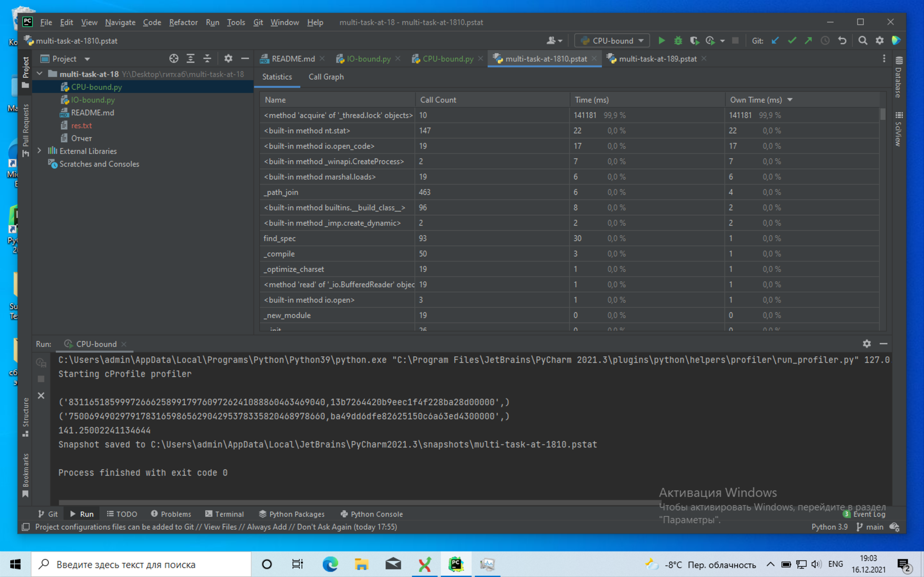The image size is (924, 577).
Task: Commit changes with Git checkmark
Action: point(792,40)
